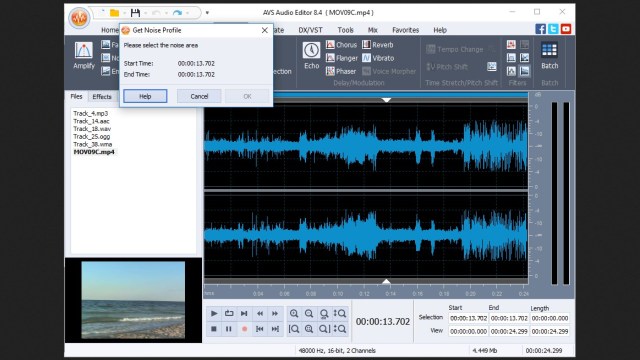Jump to the end of the track
The width and height of the screenshot is (640, 360).
[x=275, y=329]
